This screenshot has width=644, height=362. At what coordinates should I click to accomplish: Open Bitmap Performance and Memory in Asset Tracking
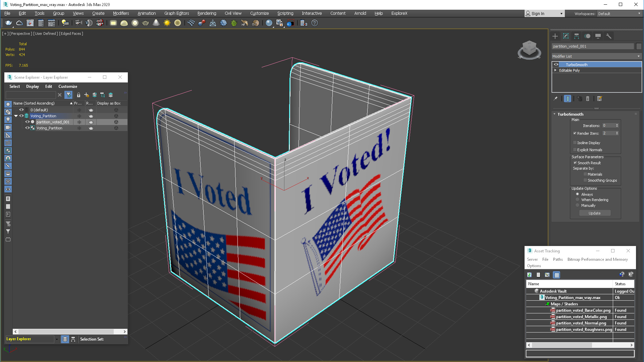click(597, 259)
